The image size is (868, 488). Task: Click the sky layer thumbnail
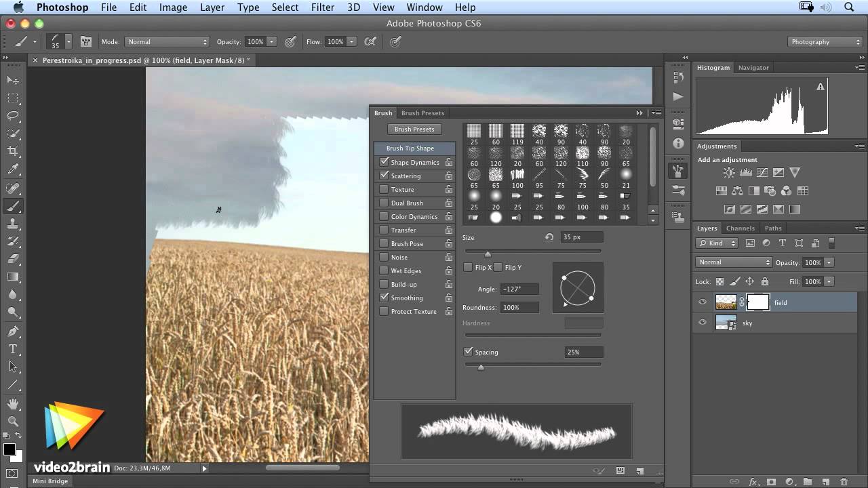(726, 323)
